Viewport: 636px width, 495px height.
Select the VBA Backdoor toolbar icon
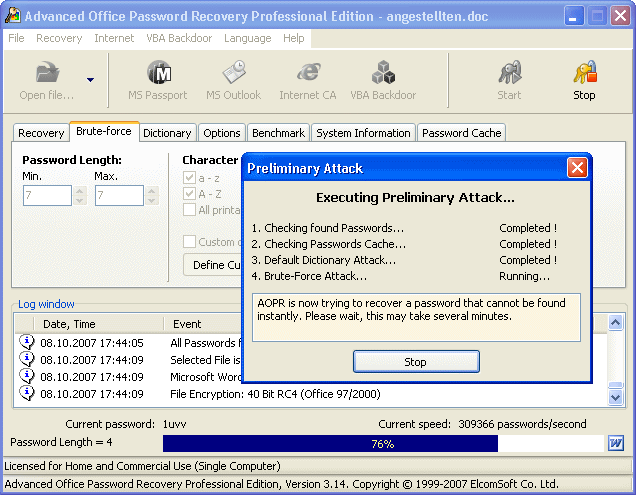[x=383, y=72]
